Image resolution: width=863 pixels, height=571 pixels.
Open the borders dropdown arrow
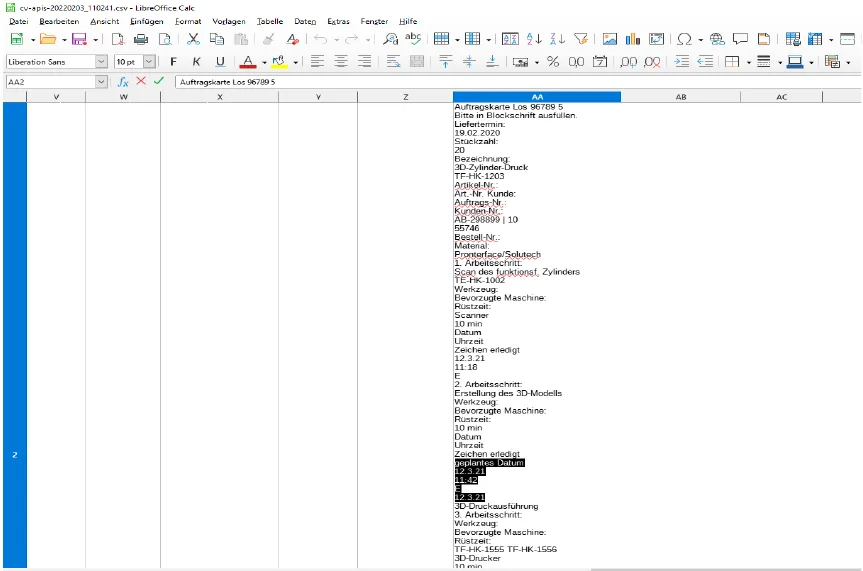click(749, 62)
